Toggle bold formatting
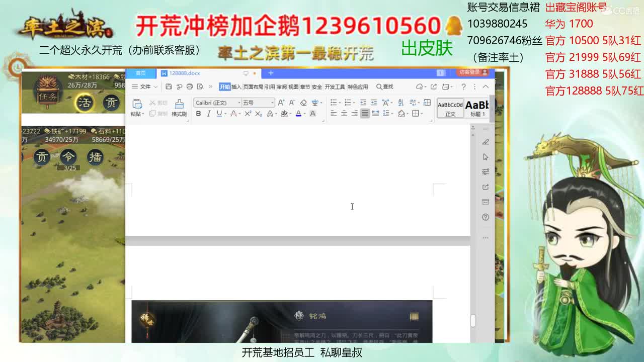 (x=198, y=114)
